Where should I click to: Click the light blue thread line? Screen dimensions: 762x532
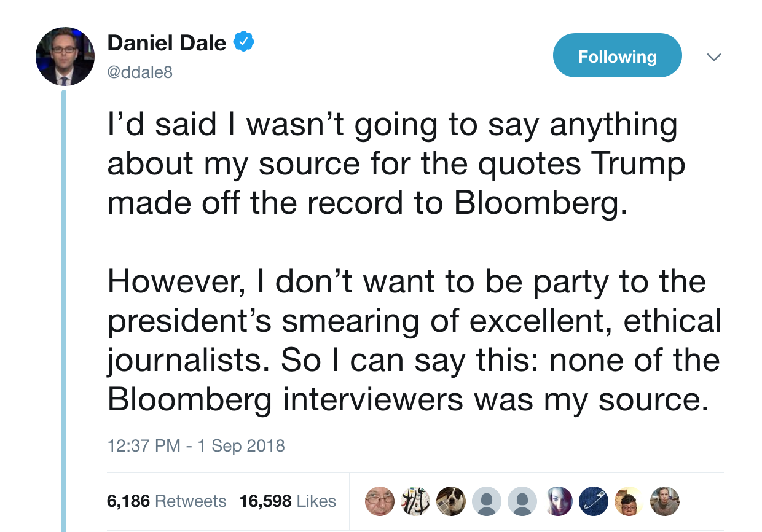point(64,307)
